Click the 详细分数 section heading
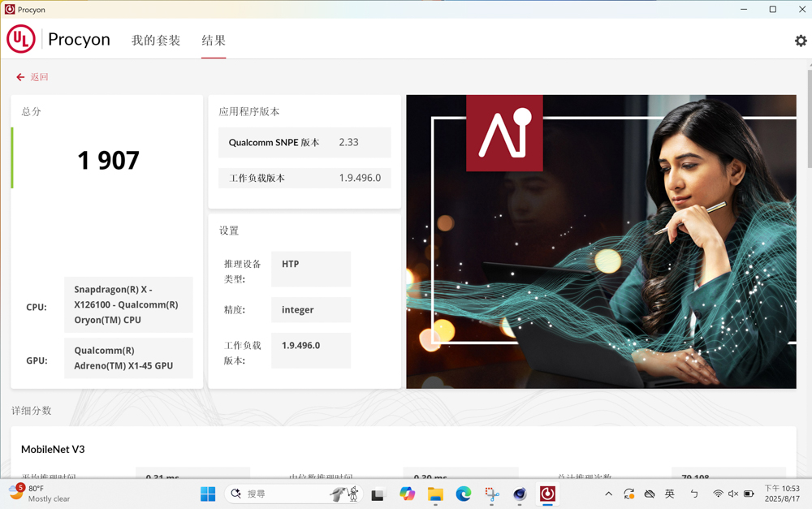This screenshot has height=509, width=812. coord(32,411)
